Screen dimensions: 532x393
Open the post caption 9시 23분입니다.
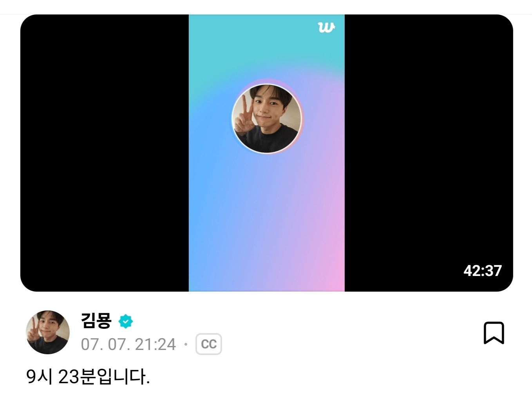[x=88, y=377]
